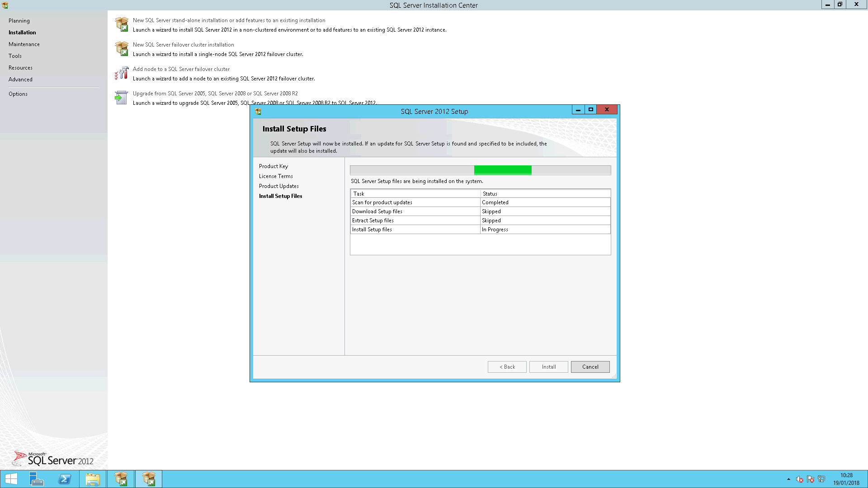The height and width of the screenshot is (488, 868).
Task: Switch to first SQL Server taskbar item
Action: tap(121, 479)
